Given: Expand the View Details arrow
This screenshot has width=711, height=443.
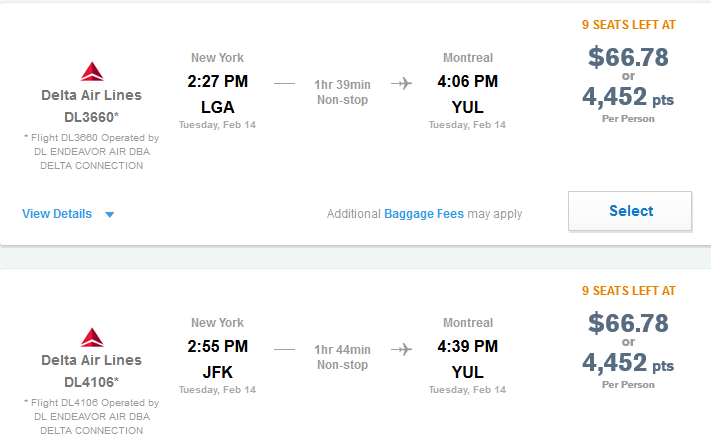Looking at the screenshot, I should 110,214.
